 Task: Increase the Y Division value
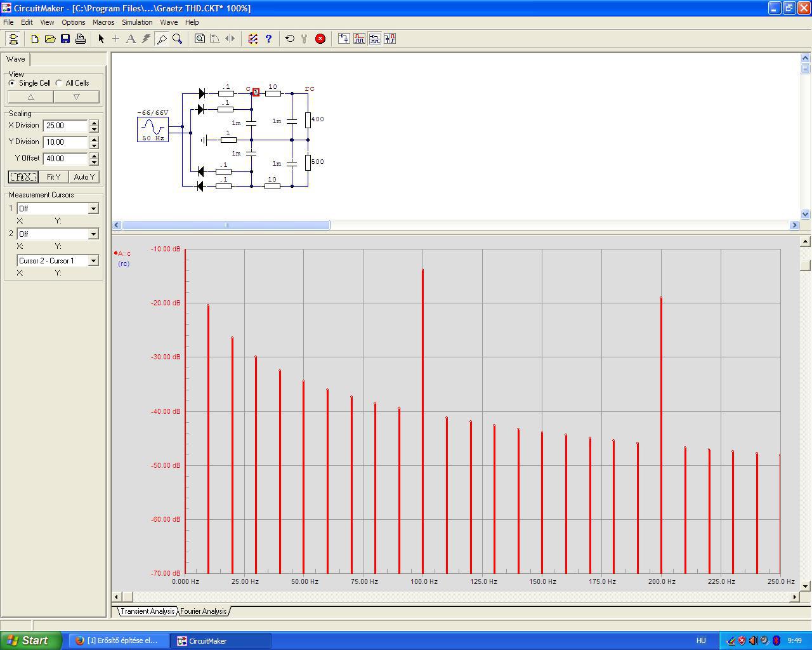[x=94, y=139]
